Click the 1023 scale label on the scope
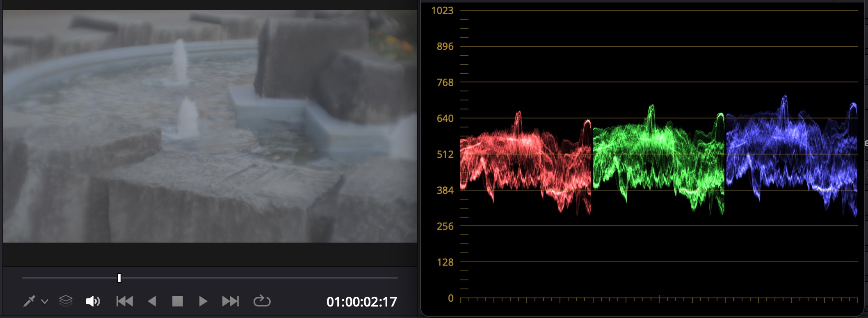868x318 pixels. point(442,11)
